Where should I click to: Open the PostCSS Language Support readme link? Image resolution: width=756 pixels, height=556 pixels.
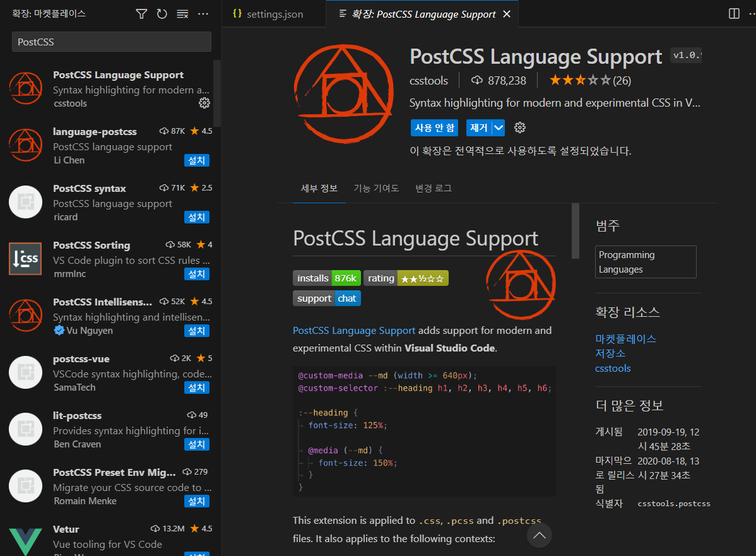click(x=354, y=330)
